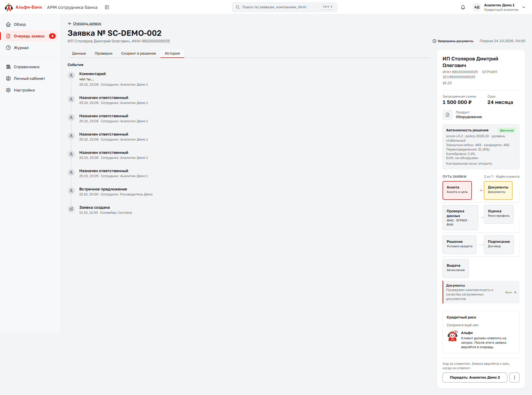Click Передать: Аналитик Демо 2 button
The width and height of the screenshot is (532, 395).
pyautogui.click(x=475, y=378)
